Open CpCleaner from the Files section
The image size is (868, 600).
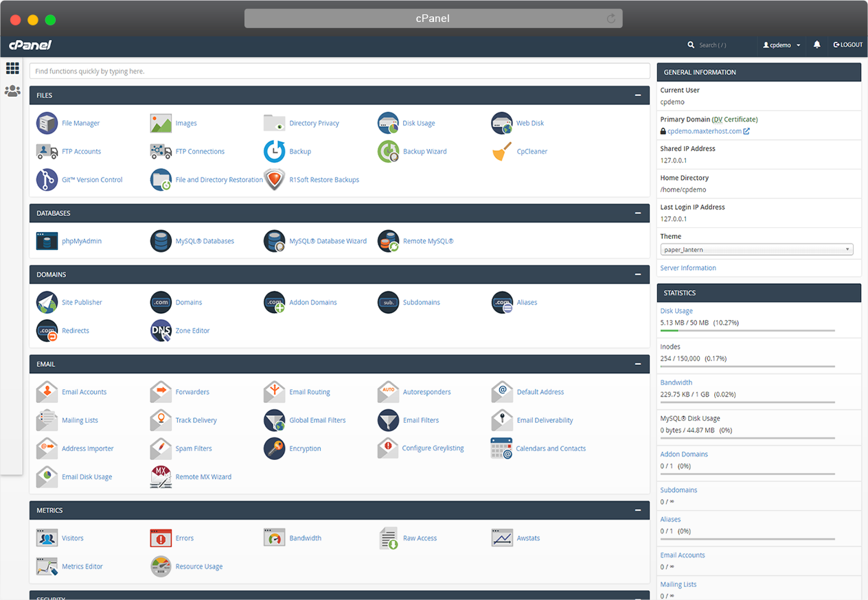tap(532, 151)
